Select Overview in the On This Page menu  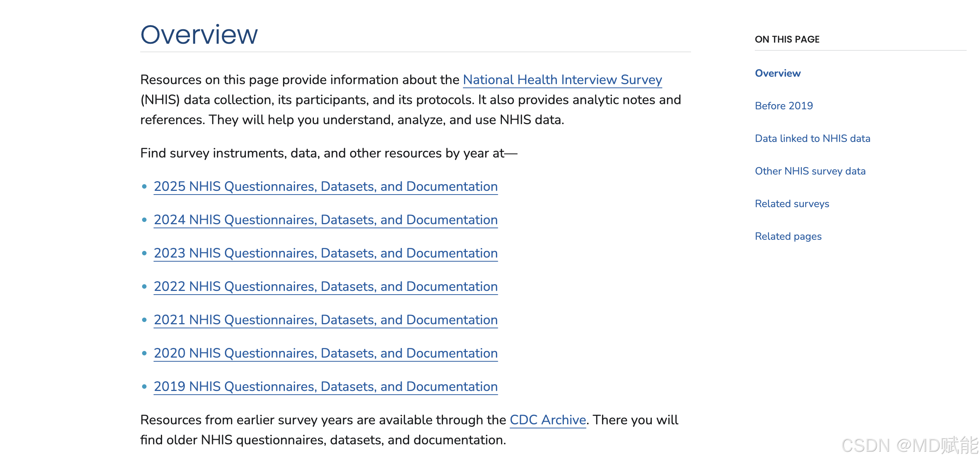pos(777,73)
